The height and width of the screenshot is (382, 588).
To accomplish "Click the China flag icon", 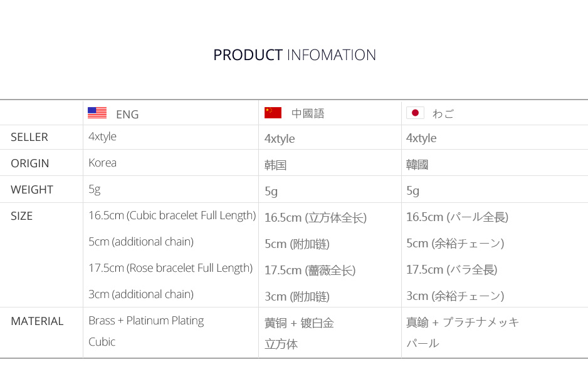I will [273, 113].
